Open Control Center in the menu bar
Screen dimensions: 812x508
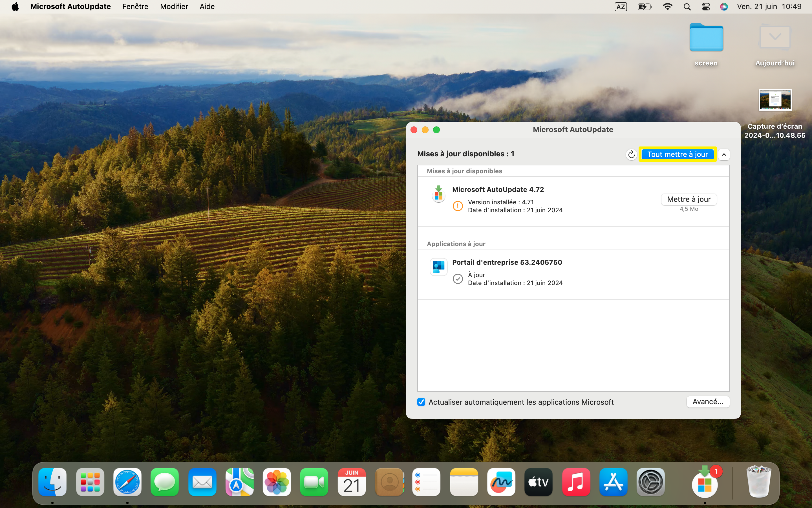tap(706, 7)
